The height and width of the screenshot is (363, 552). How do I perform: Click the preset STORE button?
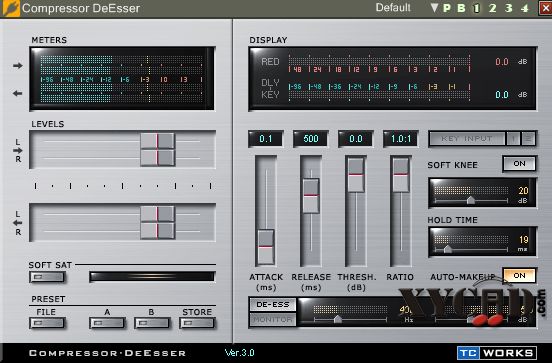click(197, 323)
